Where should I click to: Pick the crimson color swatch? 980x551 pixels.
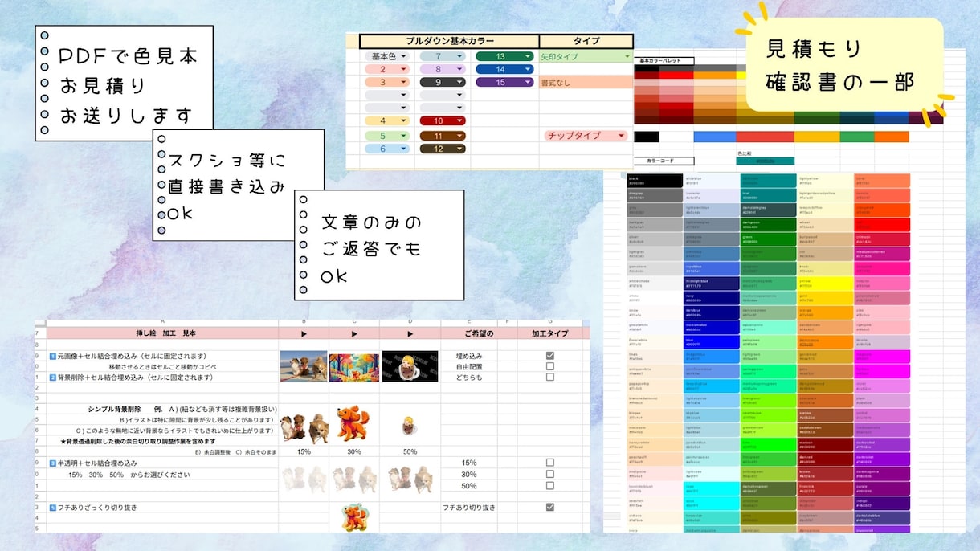pos(882,239)
